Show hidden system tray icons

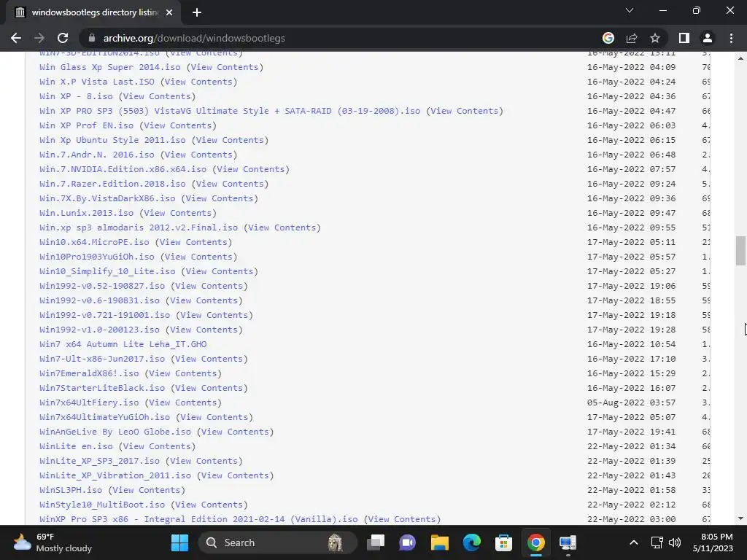[634, 542]
